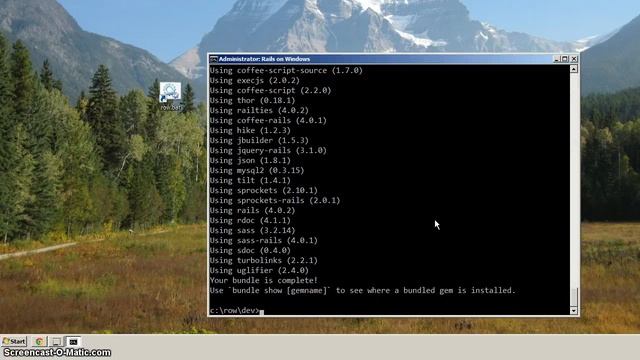
Task: Click the 'Using sass-rails (4.0.1)' line
Action: (x=264, y=240)
